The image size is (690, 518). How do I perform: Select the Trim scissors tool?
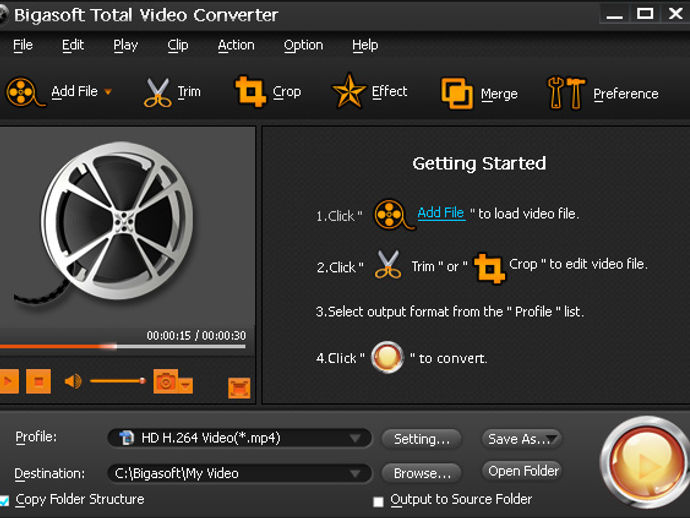coord(157,92)
